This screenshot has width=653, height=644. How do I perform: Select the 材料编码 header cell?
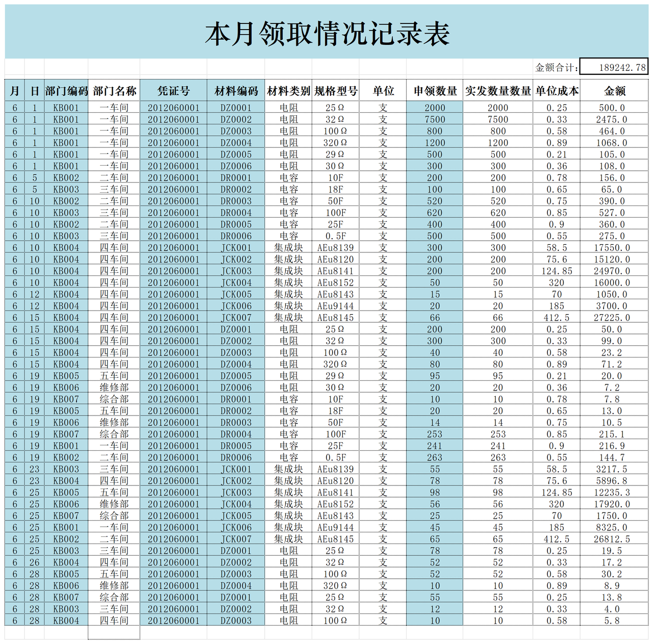236,91
